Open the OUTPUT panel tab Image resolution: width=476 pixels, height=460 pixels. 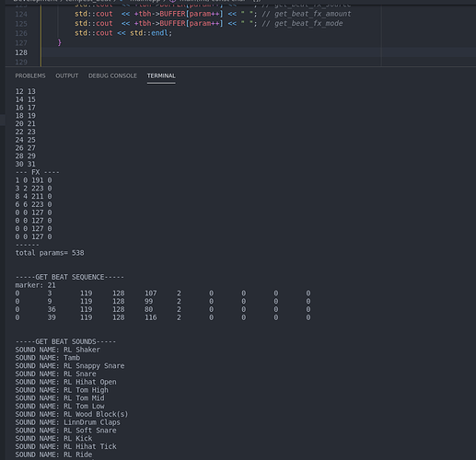[67, 75]
